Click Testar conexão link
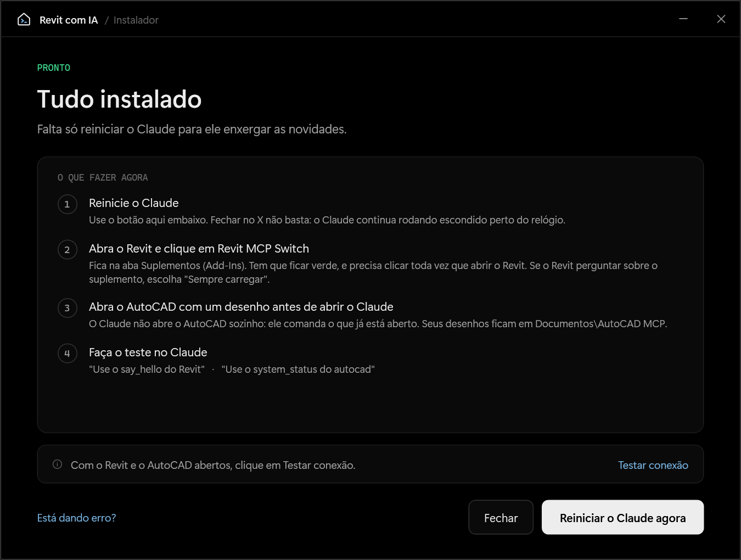741x560 pixels. pos(653,465)
